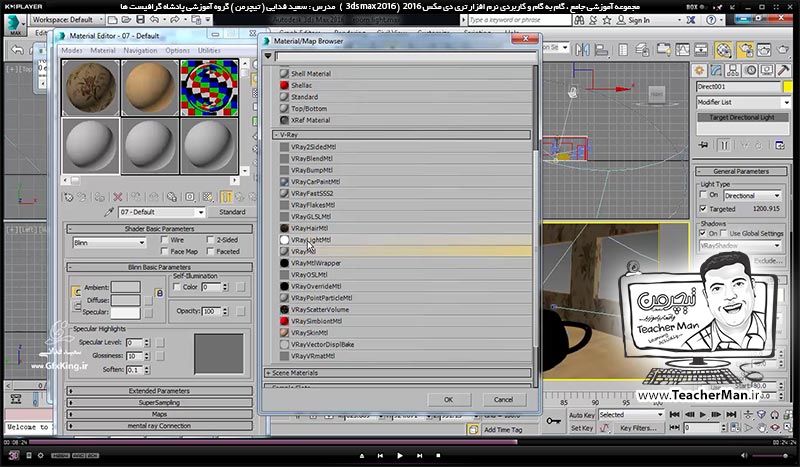
Task: Enable the 2-Sided checkbox
Action: point(210,239)
